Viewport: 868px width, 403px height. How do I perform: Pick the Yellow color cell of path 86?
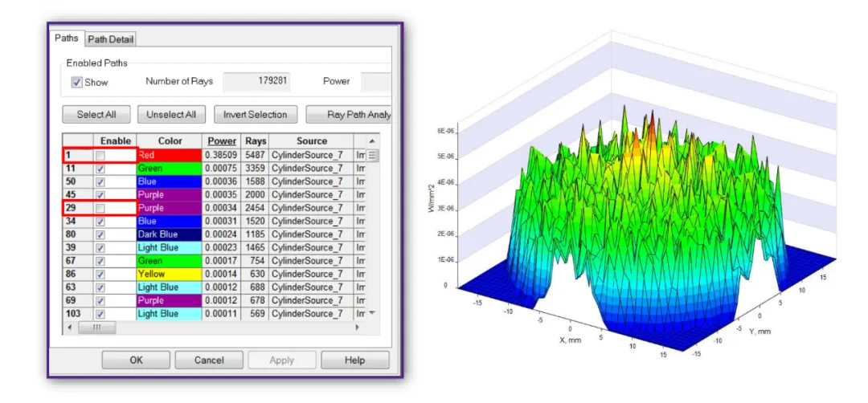coord(167,274)
